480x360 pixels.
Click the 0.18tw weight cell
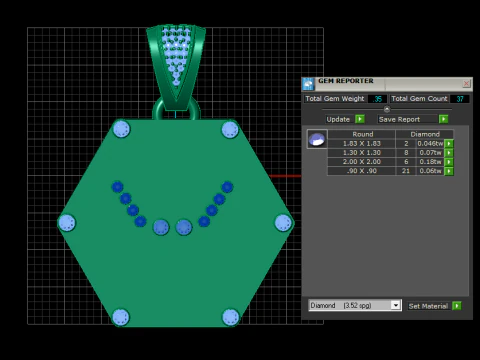pyautogui.click(x=430, y=162)
